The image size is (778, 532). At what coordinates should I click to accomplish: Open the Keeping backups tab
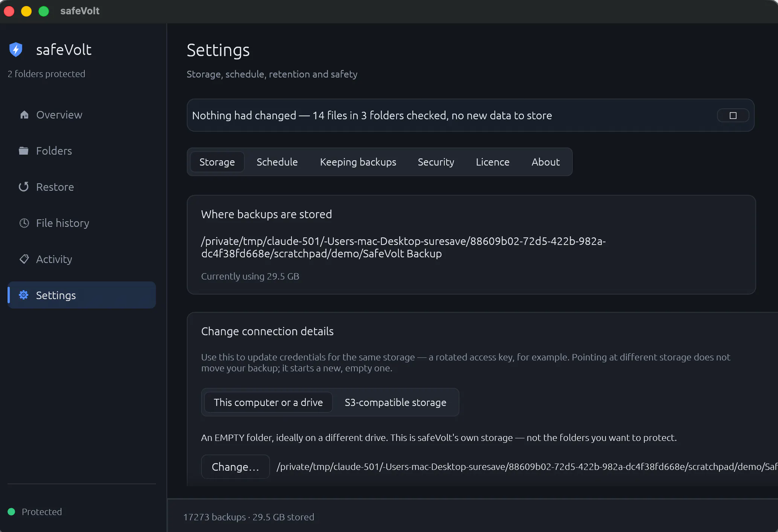coord(358,162)
